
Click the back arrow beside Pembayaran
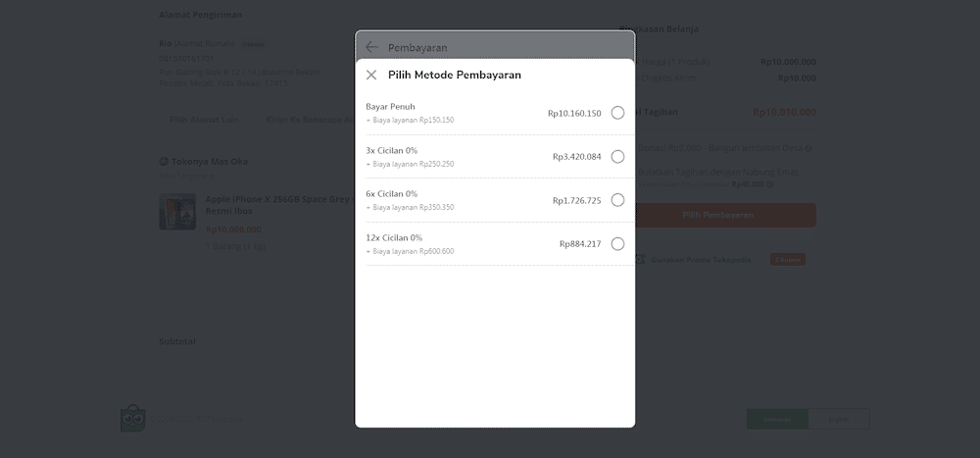[371, 47]
